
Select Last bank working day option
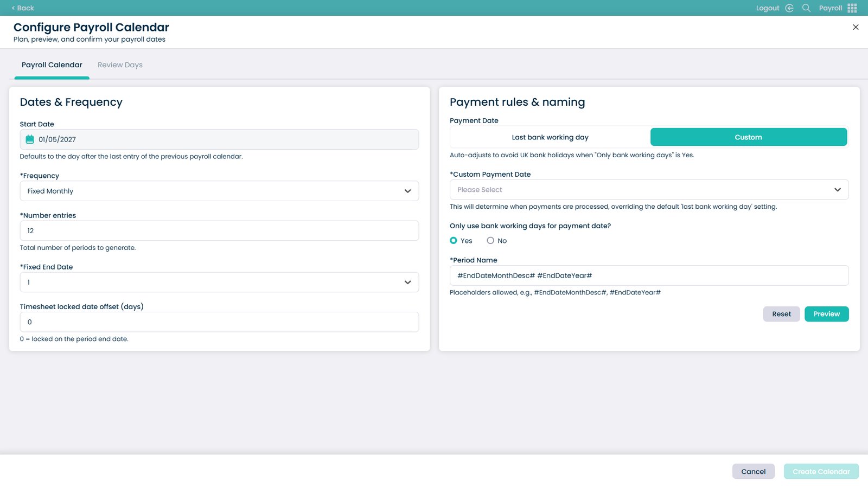(550, 137)
